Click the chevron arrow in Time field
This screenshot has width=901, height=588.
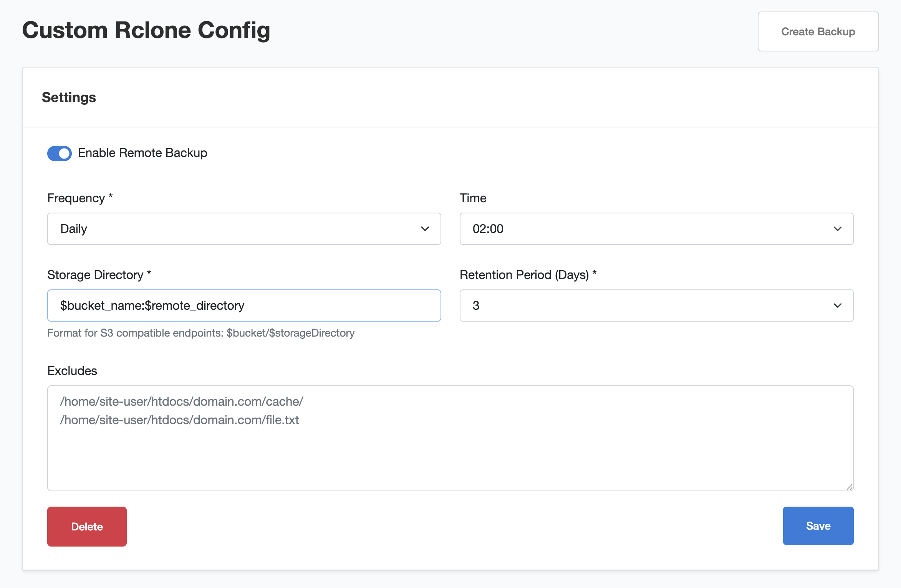pos(837,229)
